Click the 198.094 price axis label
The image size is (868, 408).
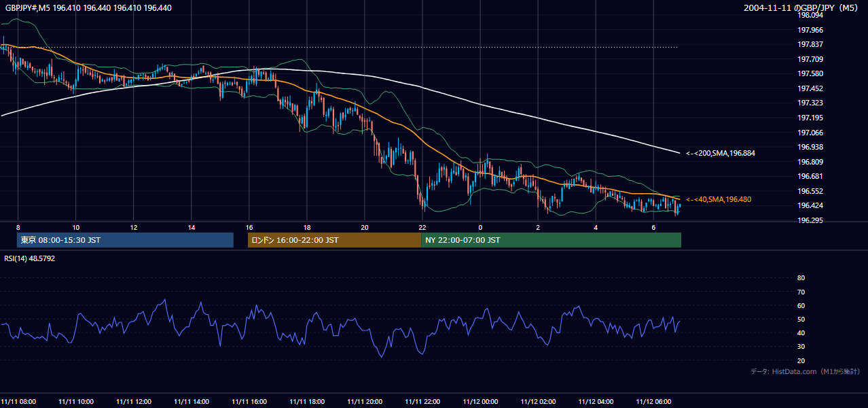(x=810, y=15)
